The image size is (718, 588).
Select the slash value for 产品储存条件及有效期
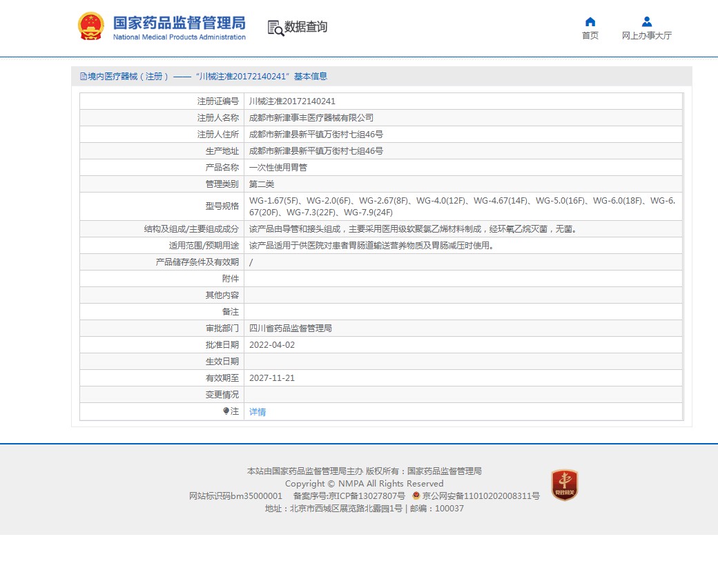[251, 262]
